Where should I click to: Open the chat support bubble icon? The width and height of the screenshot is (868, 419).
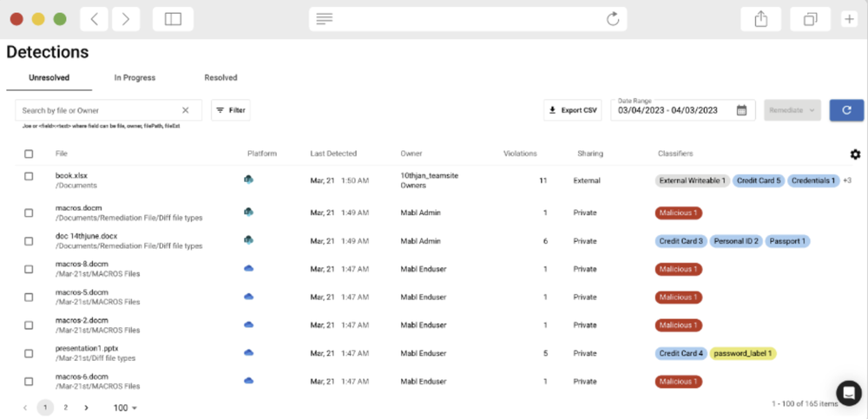(847, 393)
